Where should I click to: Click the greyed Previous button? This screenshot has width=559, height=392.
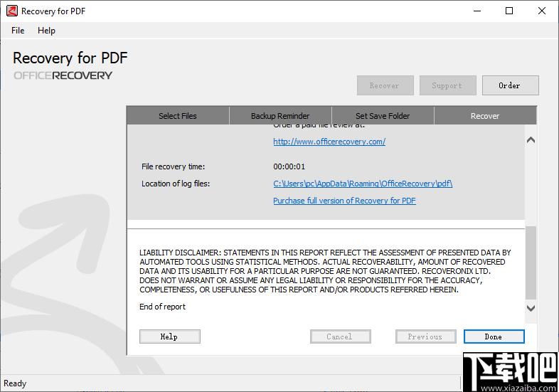(426, 337)
